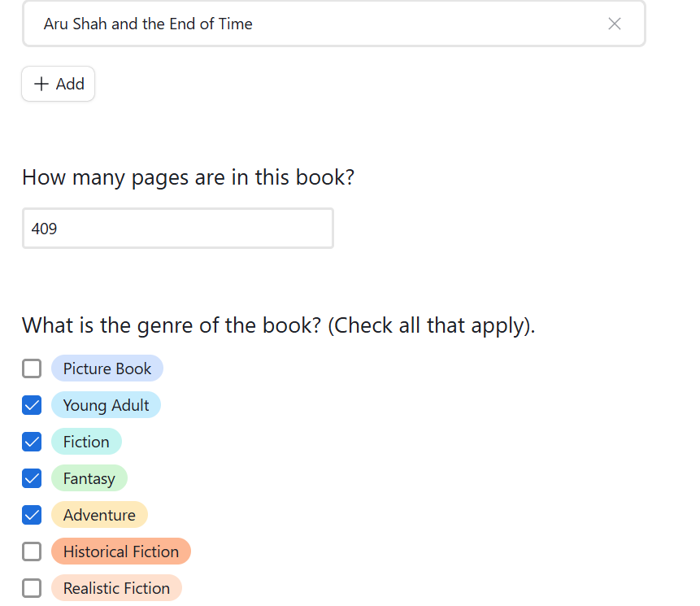Image resolution: width=700 pixels, height=606 pixels.
Task: Click the teal Fiction genre tag
Action: tap(86, 442)
